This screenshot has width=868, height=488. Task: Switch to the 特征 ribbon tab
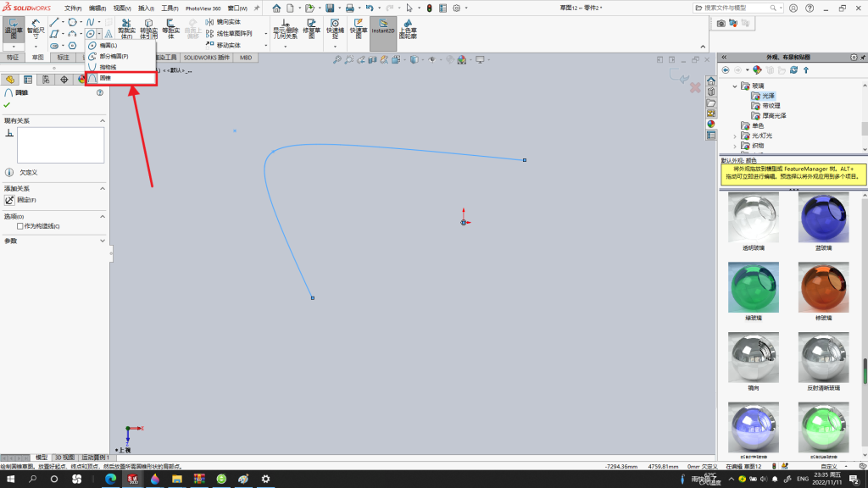pyautogui.click(x=13, y=58)
